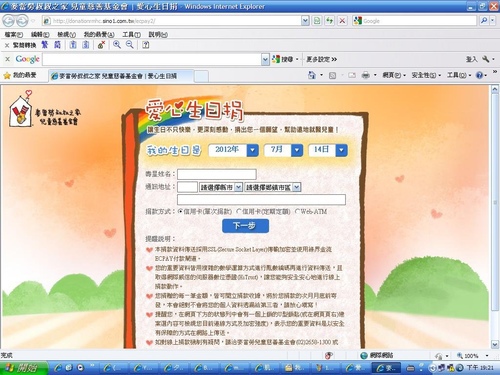Click the browser Back arrow button
Image resolution: width=500 pixels, height=375 pixels.
click(9, 21)
